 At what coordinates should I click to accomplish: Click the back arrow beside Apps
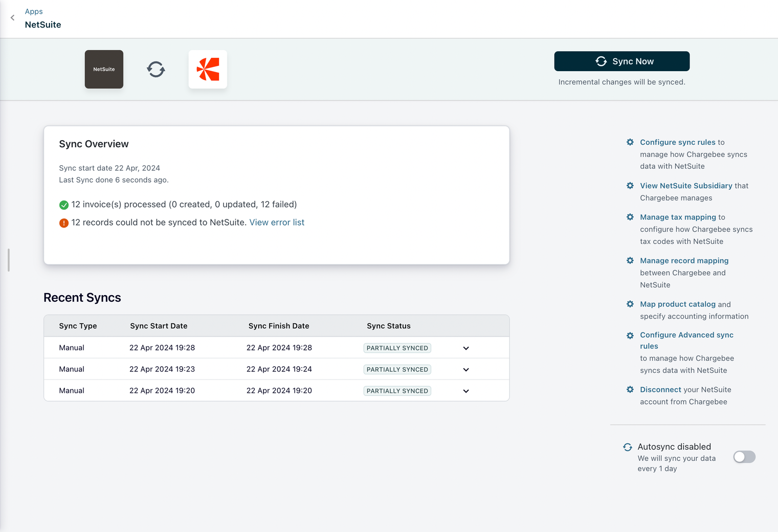click(x=13, y=18)
